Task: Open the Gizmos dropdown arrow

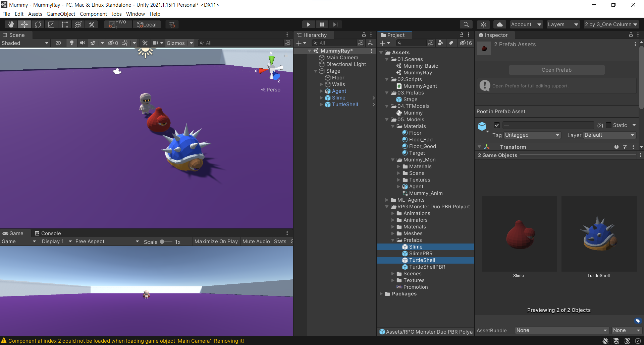Action: pyautogui.click(x=191, y=43)
